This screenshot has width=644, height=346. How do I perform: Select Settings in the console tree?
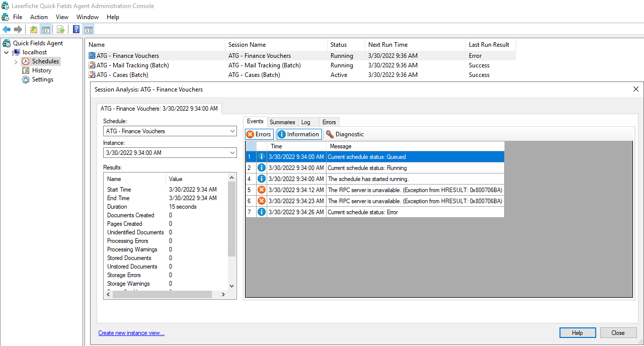(43, 79)
